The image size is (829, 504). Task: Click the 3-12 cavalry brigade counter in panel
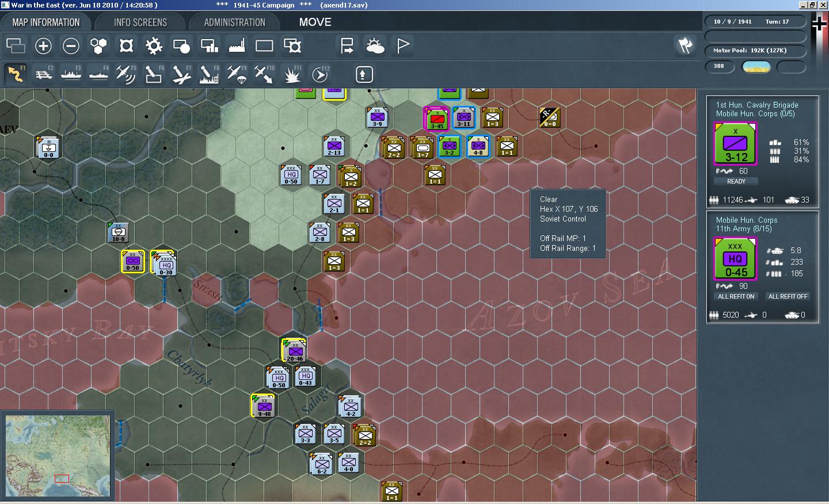(735, 144)
